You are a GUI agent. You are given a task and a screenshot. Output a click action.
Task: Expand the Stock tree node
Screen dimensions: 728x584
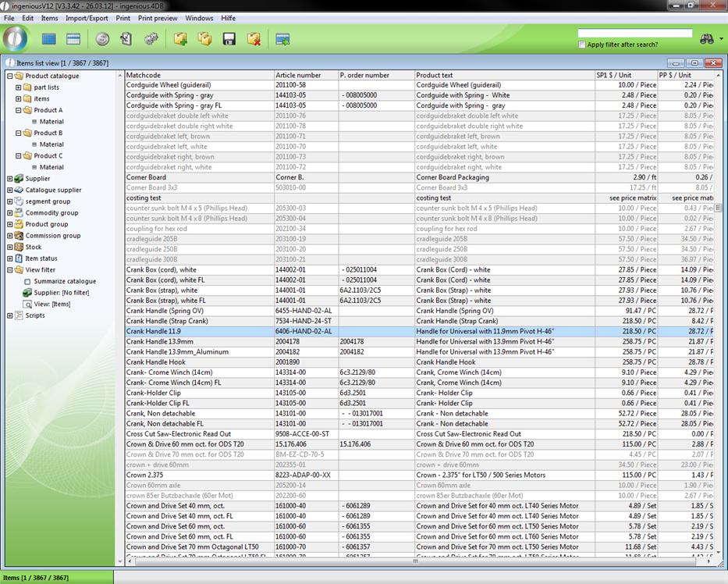click(x=10, y=247)
